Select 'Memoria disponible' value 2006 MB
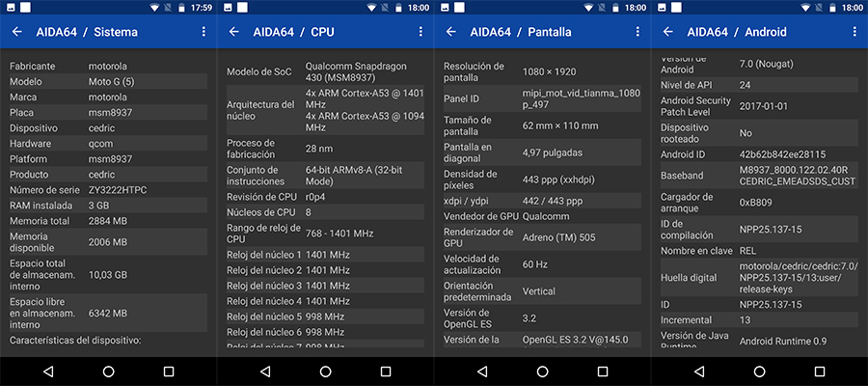This screenshot has width=868, height=386. 108,242
